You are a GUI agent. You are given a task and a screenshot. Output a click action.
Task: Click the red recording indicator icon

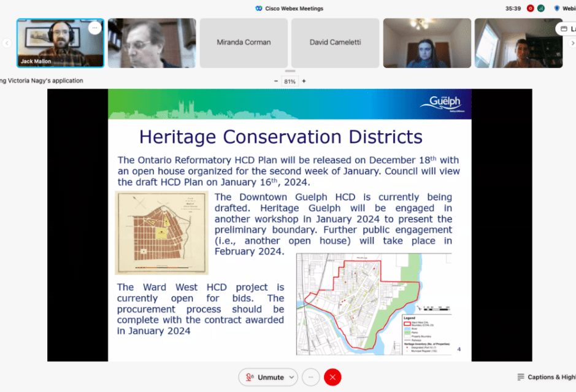click(x=530, y=9)
